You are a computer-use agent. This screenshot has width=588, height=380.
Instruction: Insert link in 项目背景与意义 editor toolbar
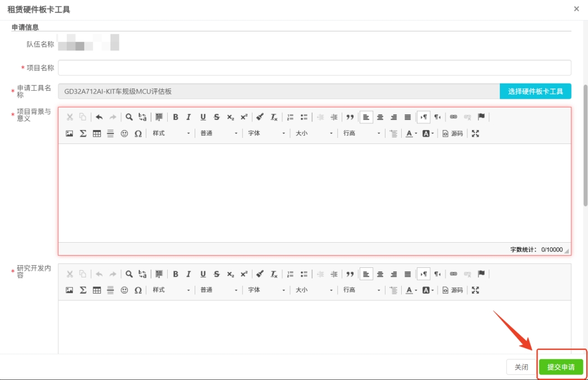[x=453, y=117]
